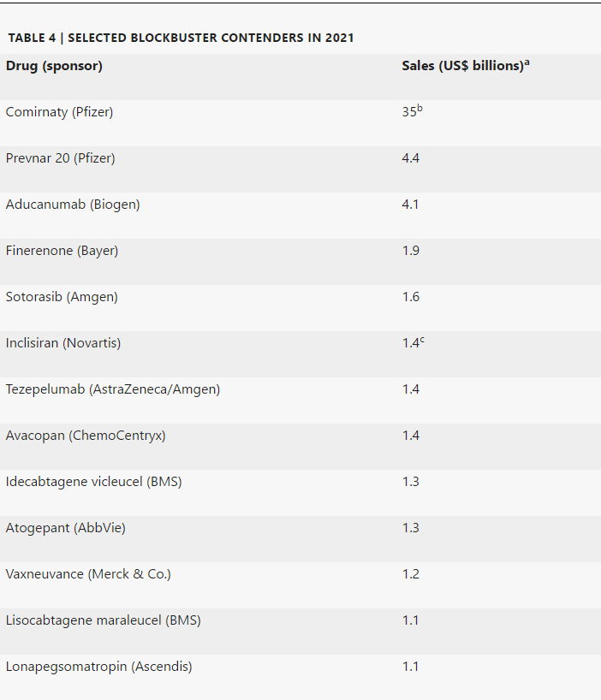Select the Drug (sponsor) column header
This screenshot has height=700, width=601.
point(54,66)
